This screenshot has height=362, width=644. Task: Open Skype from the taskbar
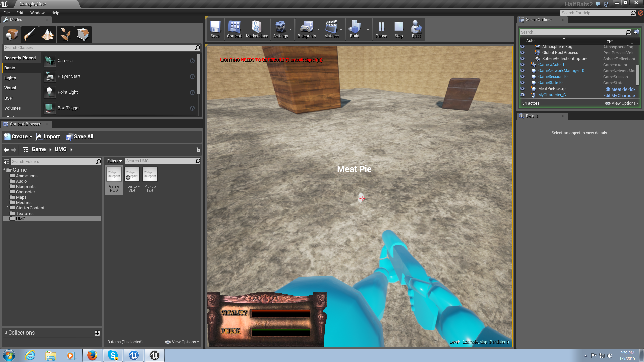[113, 355]
